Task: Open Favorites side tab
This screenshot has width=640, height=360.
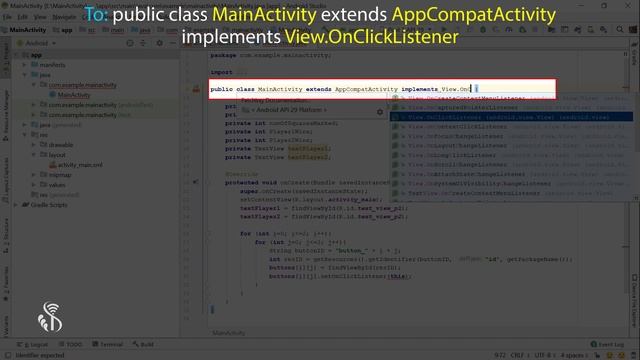Action: [6, 284]
